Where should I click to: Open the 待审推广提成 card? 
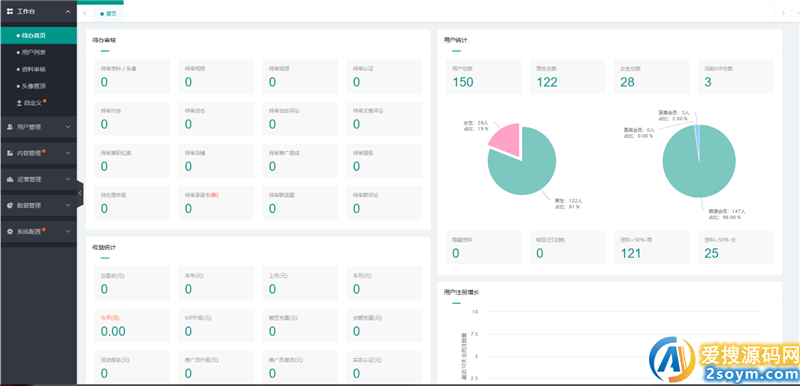(300, 161)
